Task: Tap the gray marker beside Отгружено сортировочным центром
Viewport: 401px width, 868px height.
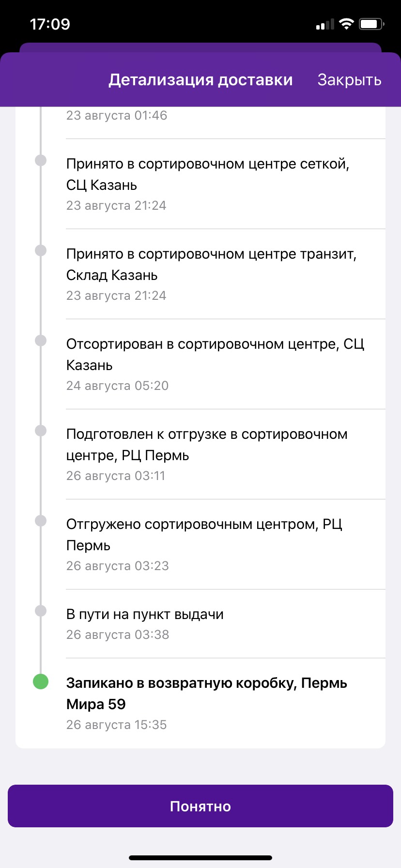Action: pyautogui.click(x=41, y=521)
